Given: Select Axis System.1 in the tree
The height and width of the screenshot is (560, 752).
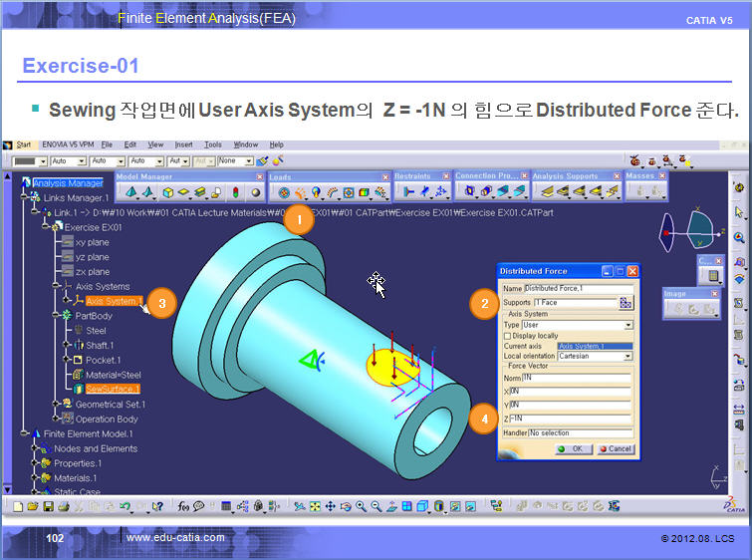Looking at the screenshot, I should click(115, 301).
